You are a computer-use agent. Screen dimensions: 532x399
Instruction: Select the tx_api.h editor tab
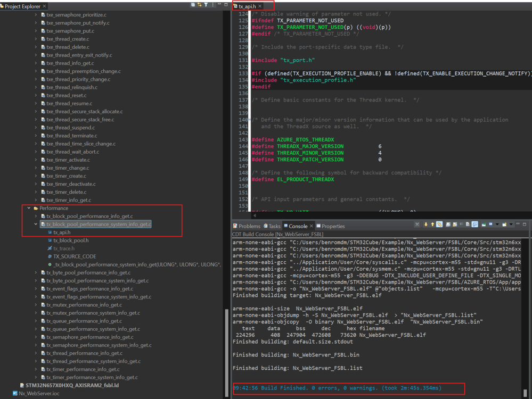247,6
